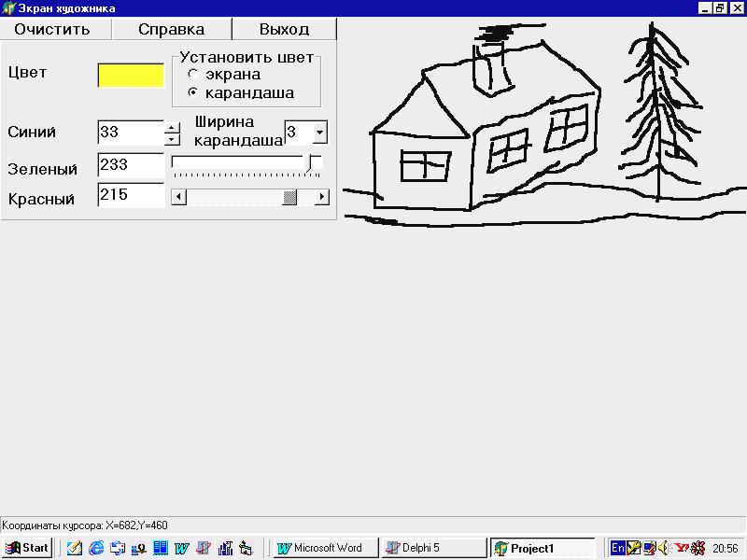Open the Ширина карандаша dropdown arrow
Image resolution: width=747 pixels, height=560 pixels.
pos(320,132)
